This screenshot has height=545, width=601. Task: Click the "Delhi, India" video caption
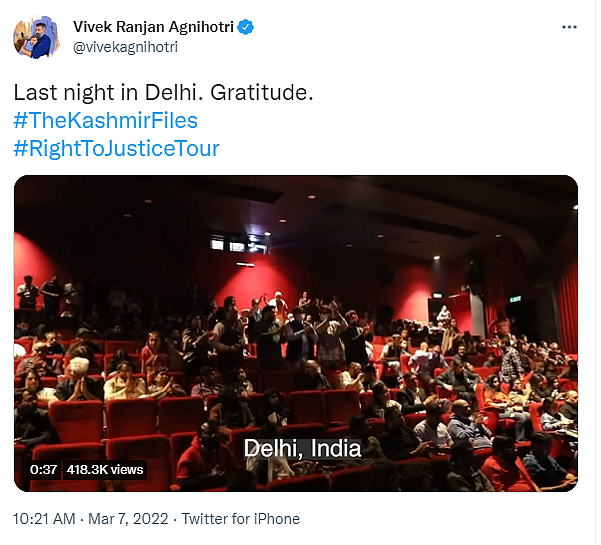point(303,447)
